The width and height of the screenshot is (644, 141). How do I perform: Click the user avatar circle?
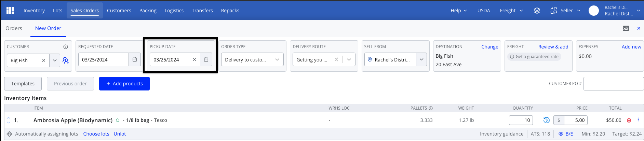(x=594, y=11)
